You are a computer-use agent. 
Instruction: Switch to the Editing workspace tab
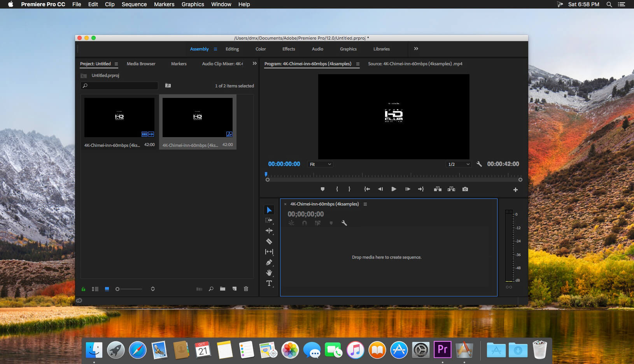(232, 49)
